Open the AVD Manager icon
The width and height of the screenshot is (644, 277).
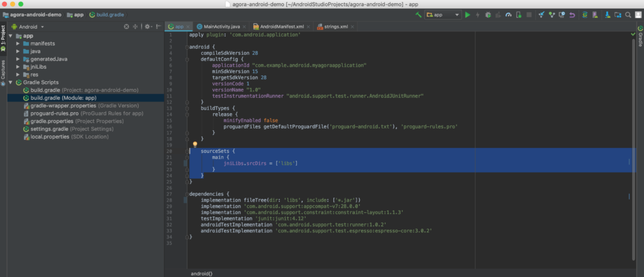[595, 15]
